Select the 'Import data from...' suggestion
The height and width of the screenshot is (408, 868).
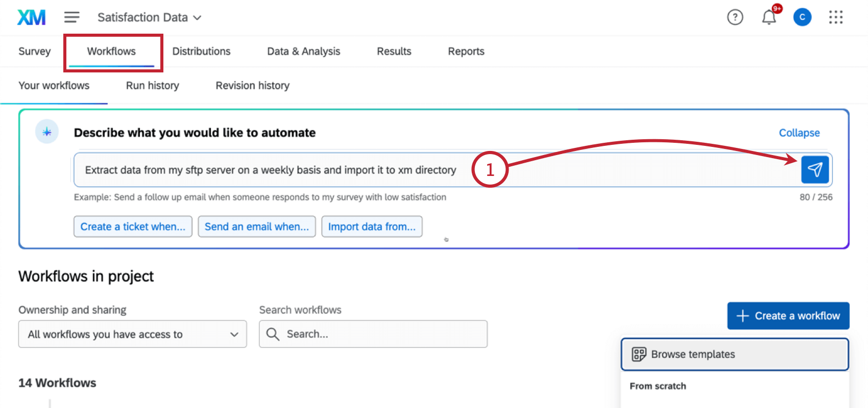coord(372,226)
